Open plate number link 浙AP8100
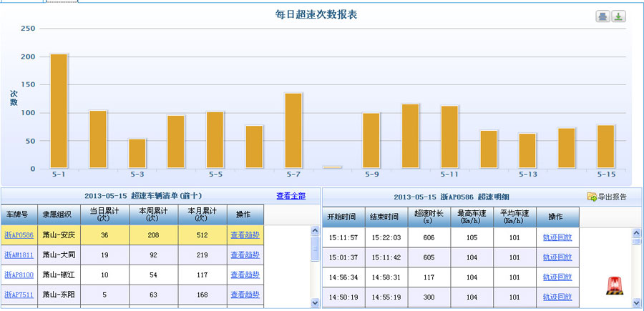 click(x=19, y=275)
